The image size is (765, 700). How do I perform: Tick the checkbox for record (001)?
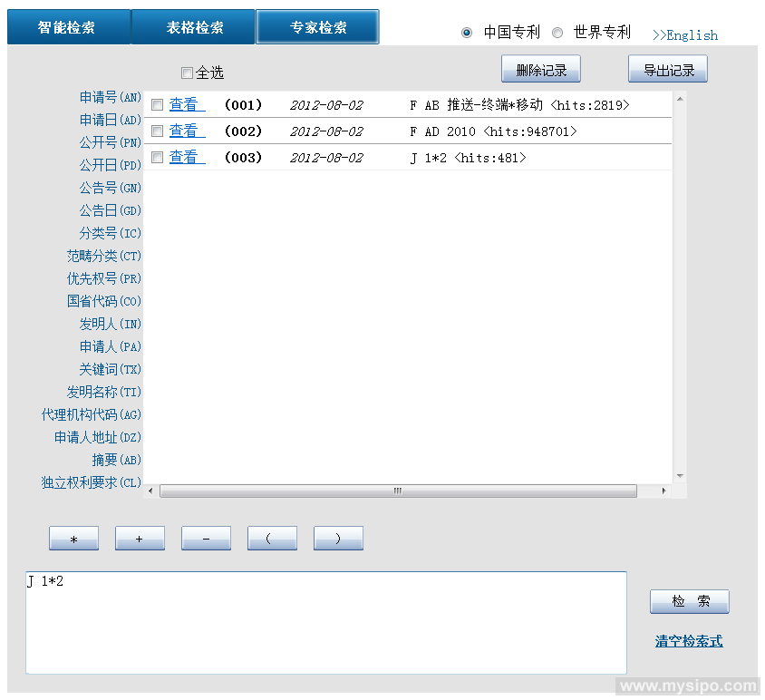point(157,105)
